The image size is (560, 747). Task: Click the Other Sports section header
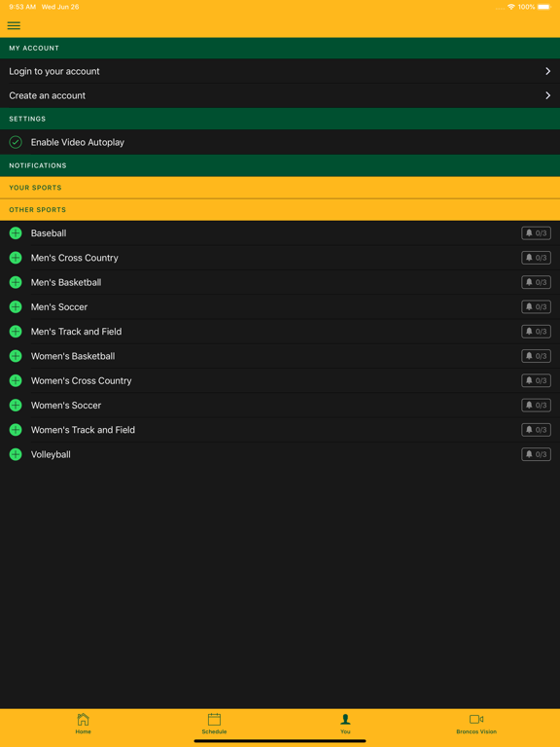click(280, 210)
